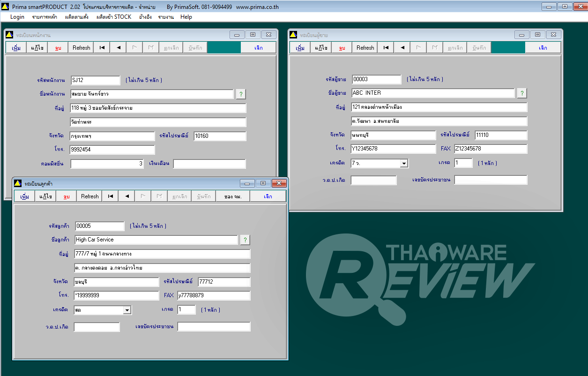Click Prima smartPRODUCT title bar triangle icon
This screenshot has width=588, height=376.
coord(5,7)
